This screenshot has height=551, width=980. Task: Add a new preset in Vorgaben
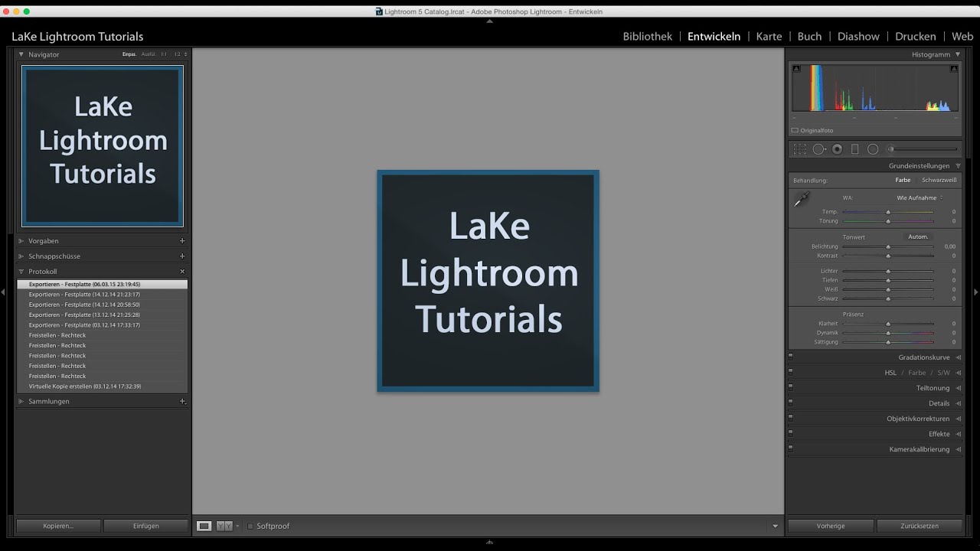click(x=182, y=241)
